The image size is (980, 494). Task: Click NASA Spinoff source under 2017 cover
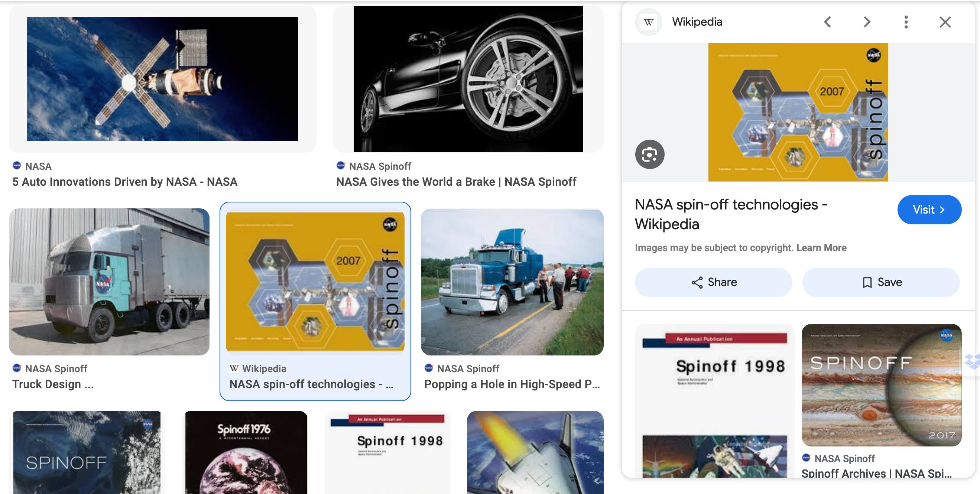[x=844, y=458]
